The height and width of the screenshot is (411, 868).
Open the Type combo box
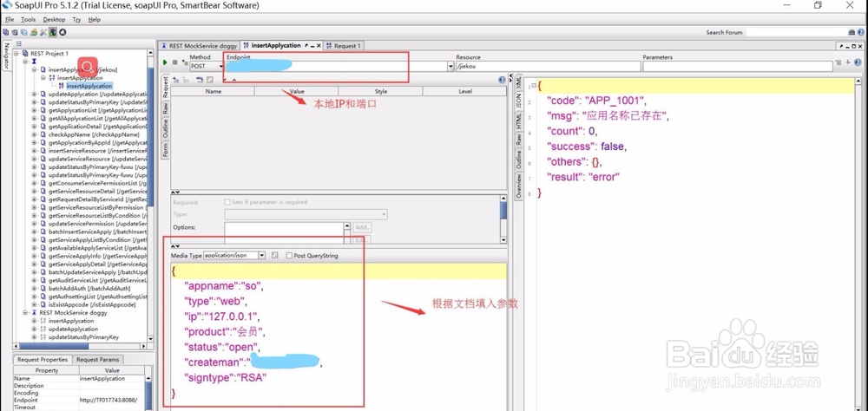[x=306, y=214]
